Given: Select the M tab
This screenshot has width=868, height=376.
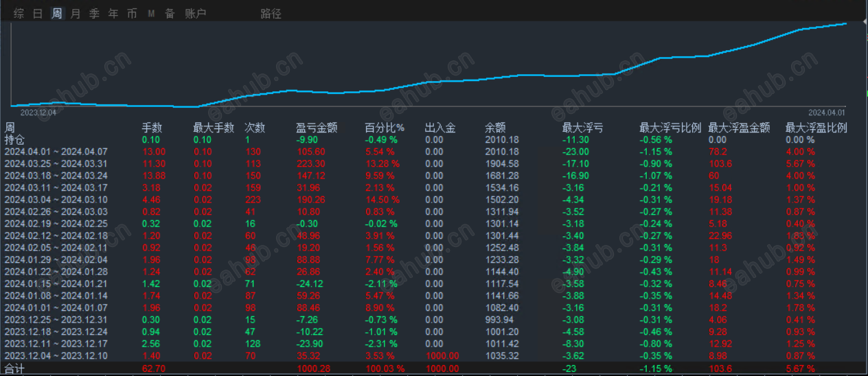Looking at the screenshot, I should pyautogui.click(x=151, y=13).
